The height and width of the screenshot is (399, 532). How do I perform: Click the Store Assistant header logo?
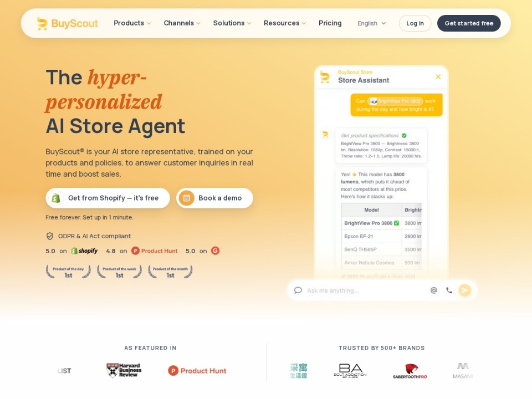[325, 78]
